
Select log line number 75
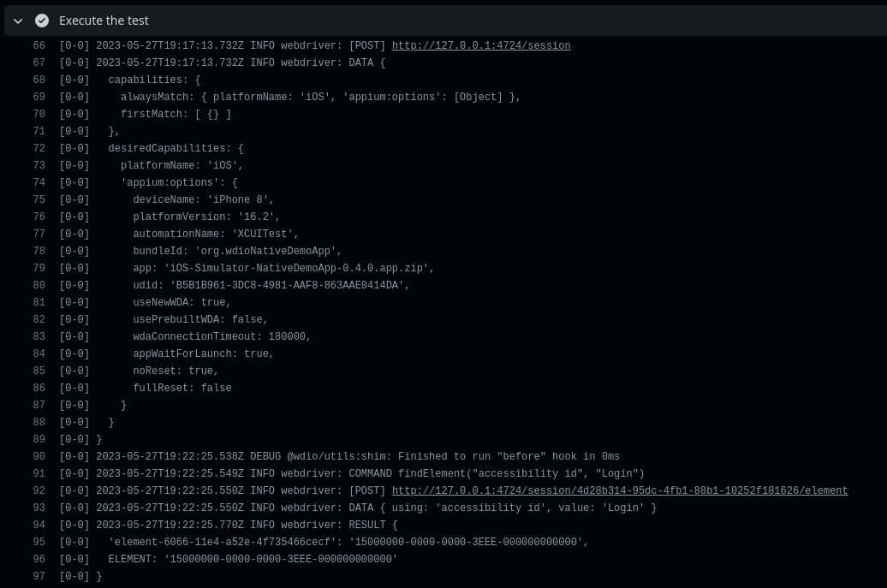point(39,199)
